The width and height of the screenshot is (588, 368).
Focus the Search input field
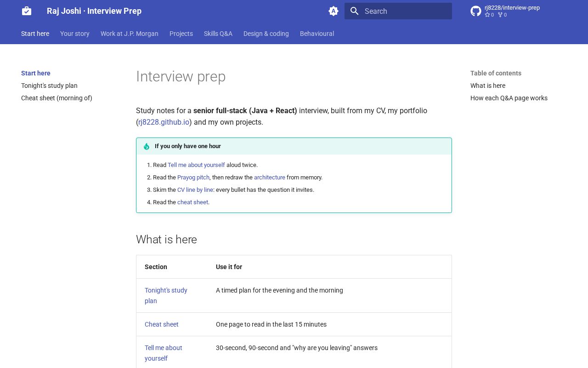tap(398, 11)
